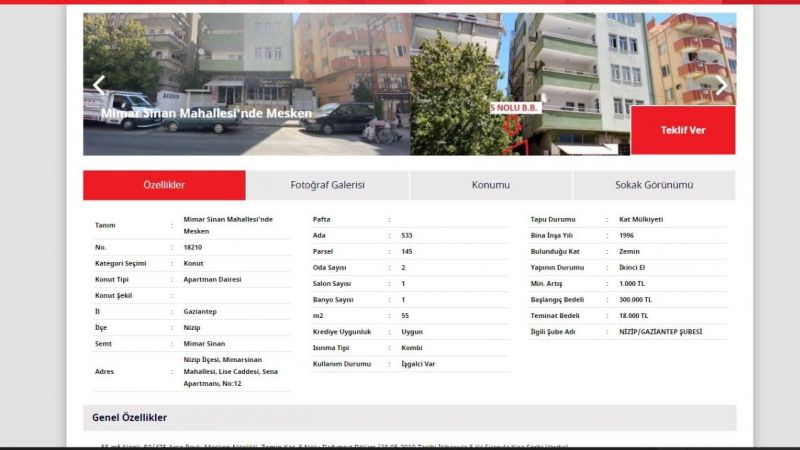Select Tapu Durumu value Kat Mülkiyeti
The width and height of the screenshot is (800, 450).
click(641, 219)
